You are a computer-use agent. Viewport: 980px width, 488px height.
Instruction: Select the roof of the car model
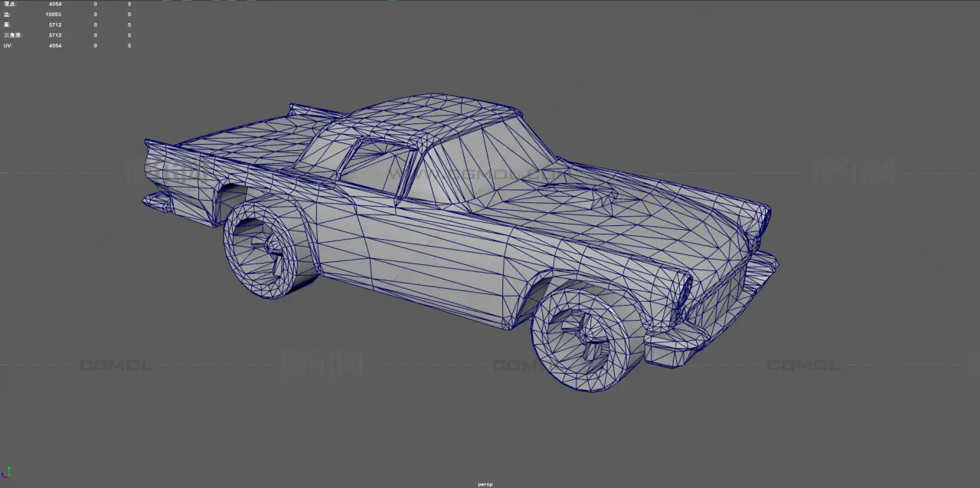[x=436, y=115]
